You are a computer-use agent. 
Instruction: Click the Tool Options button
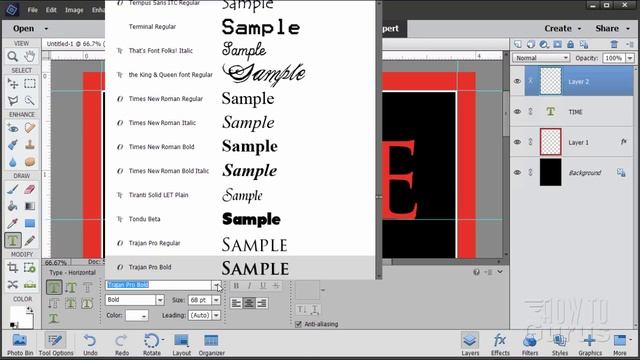click(56, 344)
